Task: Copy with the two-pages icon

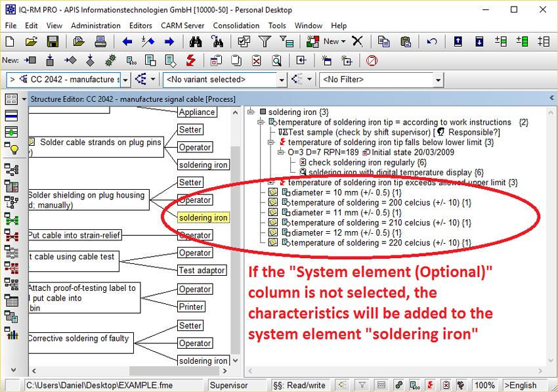Action: coord(383,41)
